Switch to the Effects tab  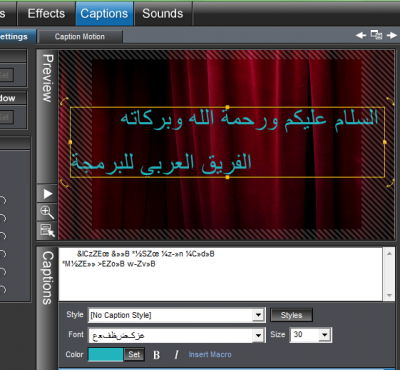(x=46, y=14)
